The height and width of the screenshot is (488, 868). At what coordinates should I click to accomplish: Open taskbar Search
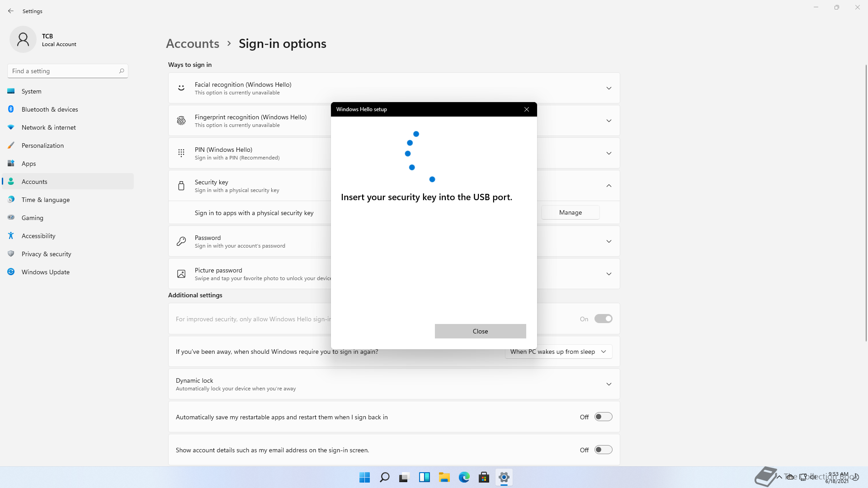(x=385, y=477)
